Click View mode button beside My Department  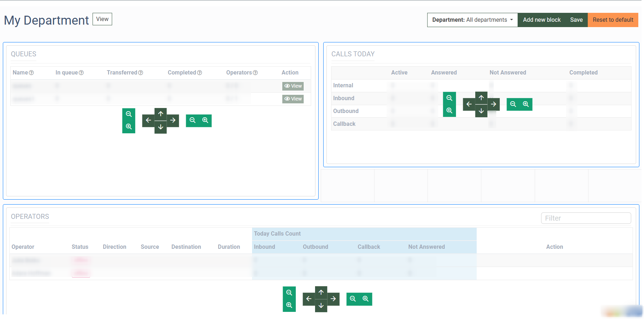point(102,19)
